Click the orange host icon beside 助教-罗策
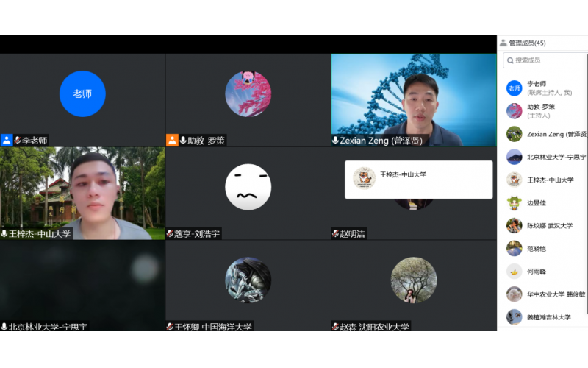588x368 pixels. coord(172,140)
